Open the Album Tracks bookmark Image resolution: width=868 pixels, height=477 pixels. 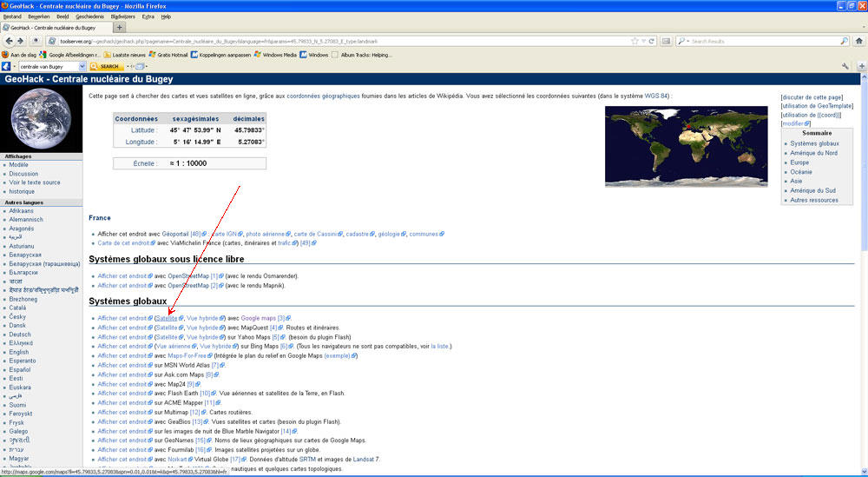pos(361,55)
